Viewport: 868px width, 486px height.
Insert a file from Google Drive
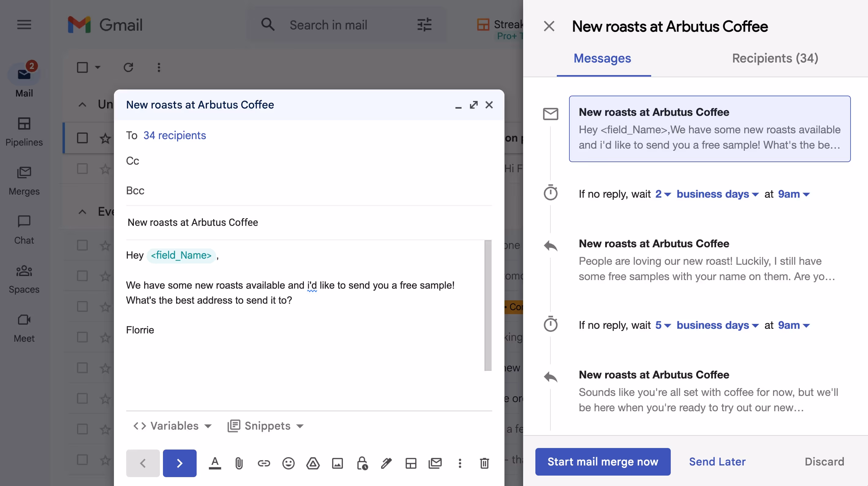pos(313,463)
